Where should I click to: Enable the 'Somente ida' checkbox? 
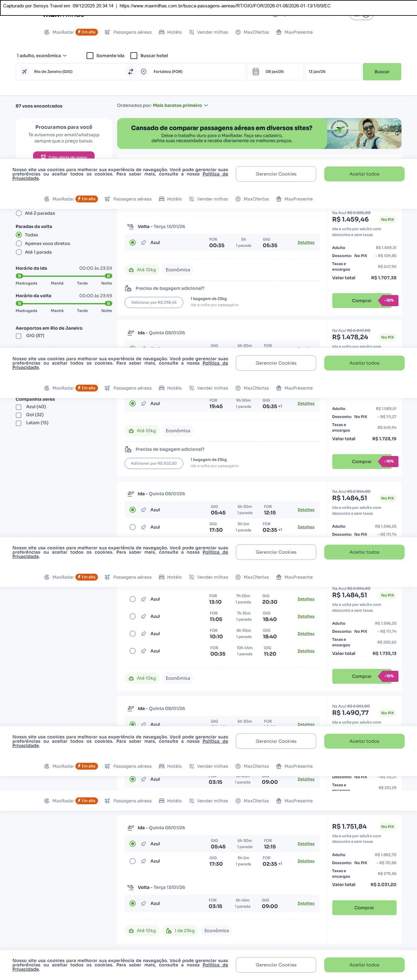point(90,56)
